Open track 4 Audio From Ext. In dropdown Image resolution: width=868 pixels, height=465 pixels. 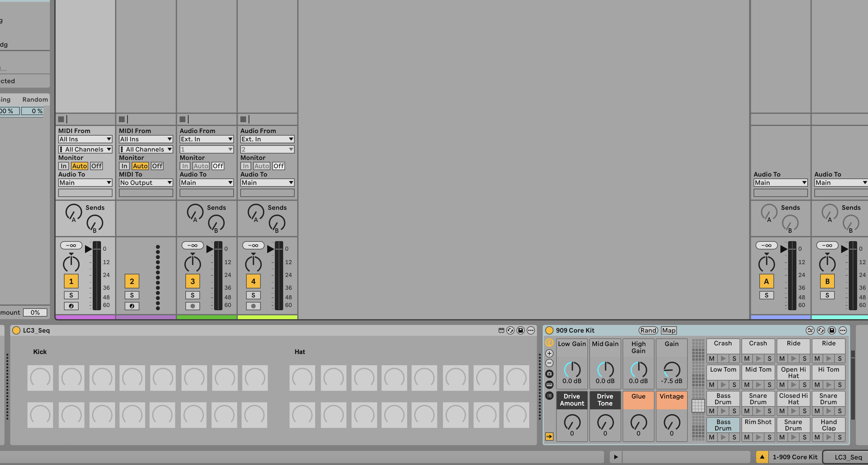[x=267, y=139]
